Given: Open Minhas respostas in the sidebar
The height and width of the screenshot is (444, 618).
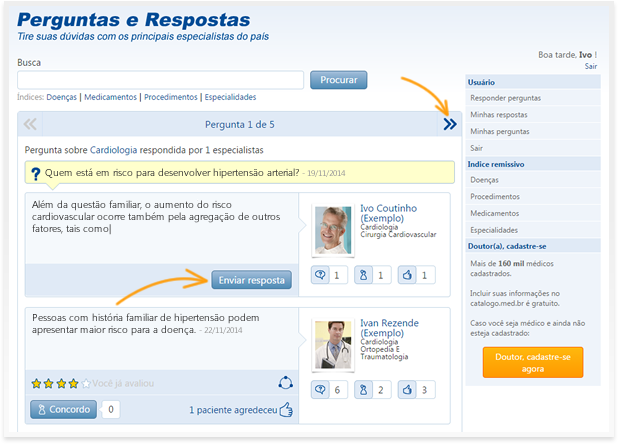Looking at the screenshot, I should (499, 115).
